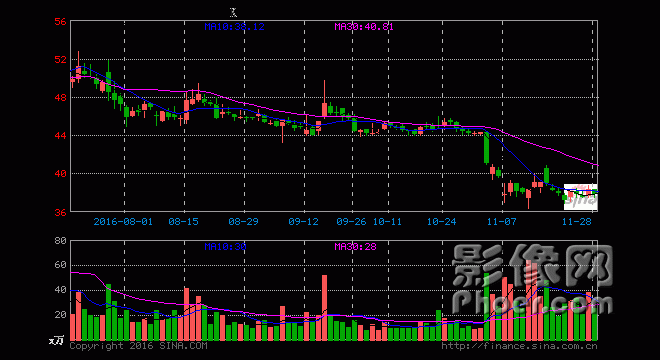660x360 pixels.
Task: Click the 09-12 date label
Action: tap(303, 221)
